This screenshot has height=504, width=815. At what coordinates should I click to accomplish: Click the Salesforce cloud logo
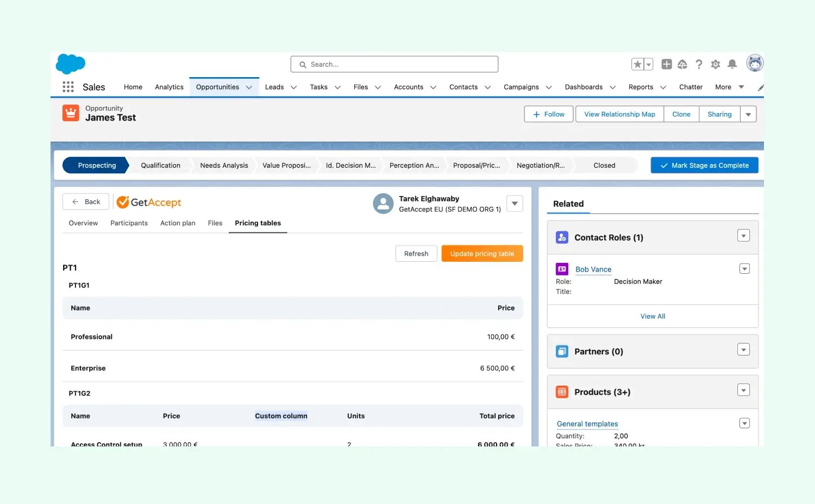(71, 64)
